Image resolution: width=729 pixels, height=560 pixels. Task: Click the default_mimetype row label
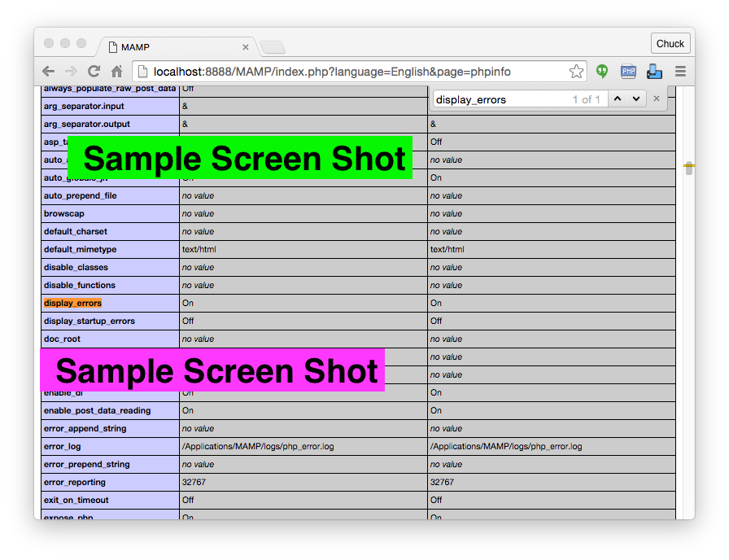tap(80, 249)
